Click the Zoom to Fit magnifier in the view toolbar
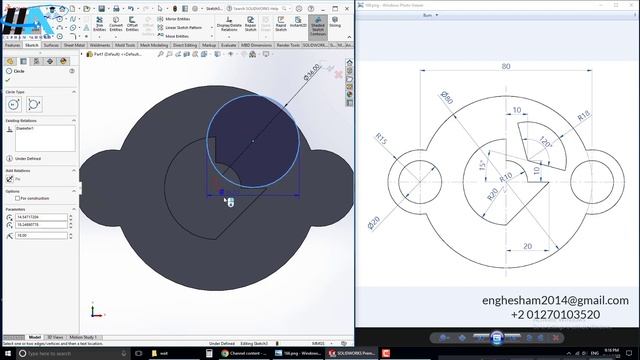 pyautogui.click(x=160, y=54)
